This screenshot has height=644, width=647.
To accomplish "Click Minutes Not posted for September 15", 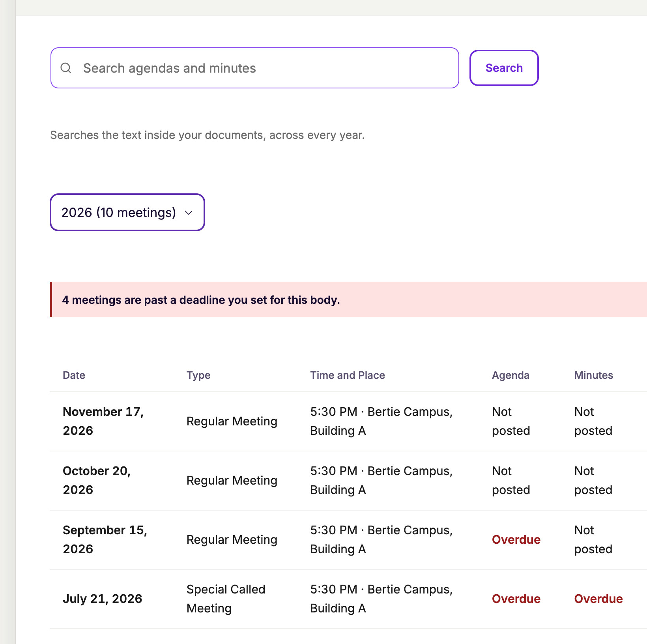I will point(593,539).
